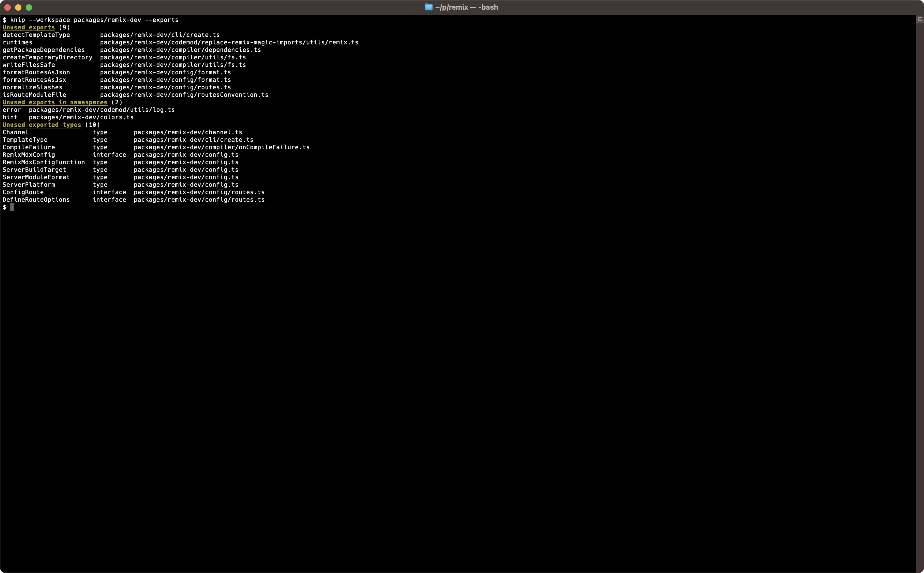Image resolution: width=924 pixels, height=573 pixels.
Task: Click 'createTemporaryDirectory' export name
Action: pos(47,57)
